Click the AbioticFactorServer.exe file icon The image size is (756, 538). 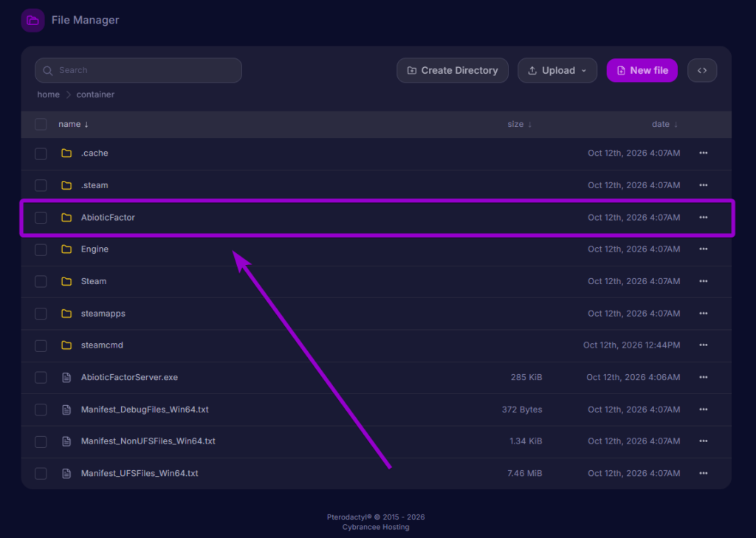click(x=66, y=377)
